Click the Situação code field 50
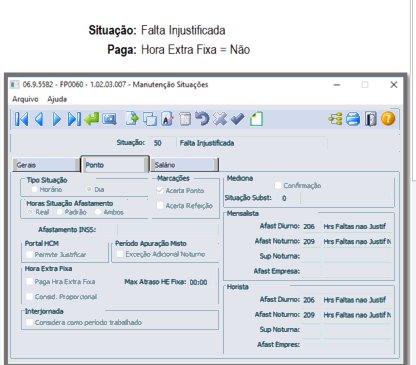 [162, 143]
